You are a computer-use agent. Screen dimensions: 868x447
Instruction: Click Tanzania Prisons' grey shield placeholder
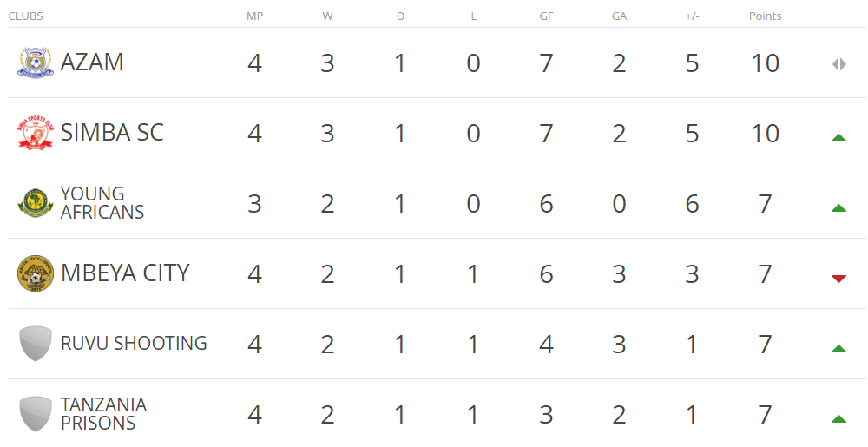point(36,414)
